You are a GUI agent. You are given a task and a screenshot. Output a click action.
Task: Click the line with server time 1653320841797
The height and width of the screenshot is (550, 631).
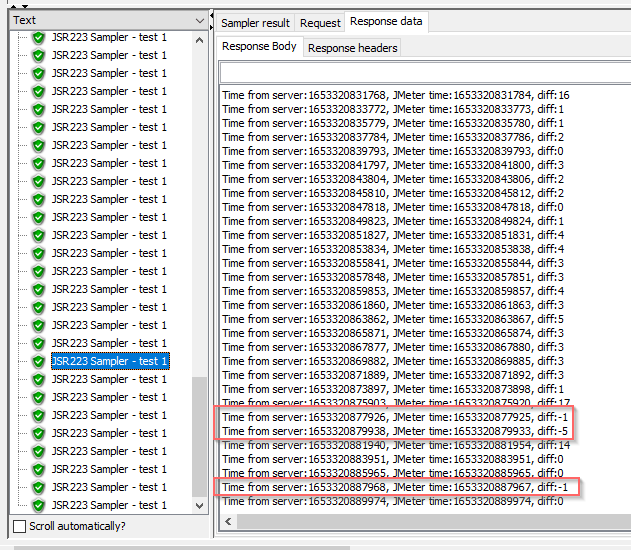click(x=393, y=165)
